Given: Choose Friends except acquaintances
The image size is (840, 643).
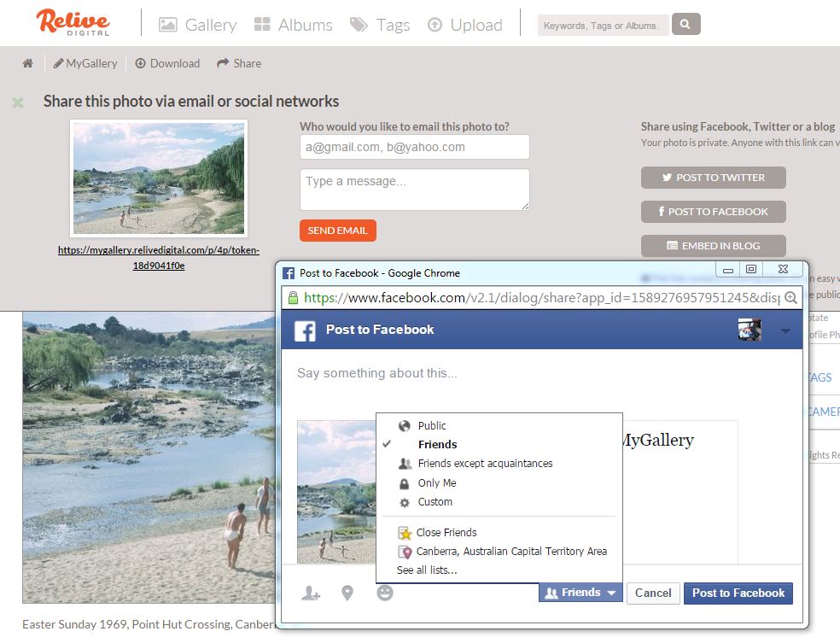Looking at the screenshot, I should click(485, 464).
